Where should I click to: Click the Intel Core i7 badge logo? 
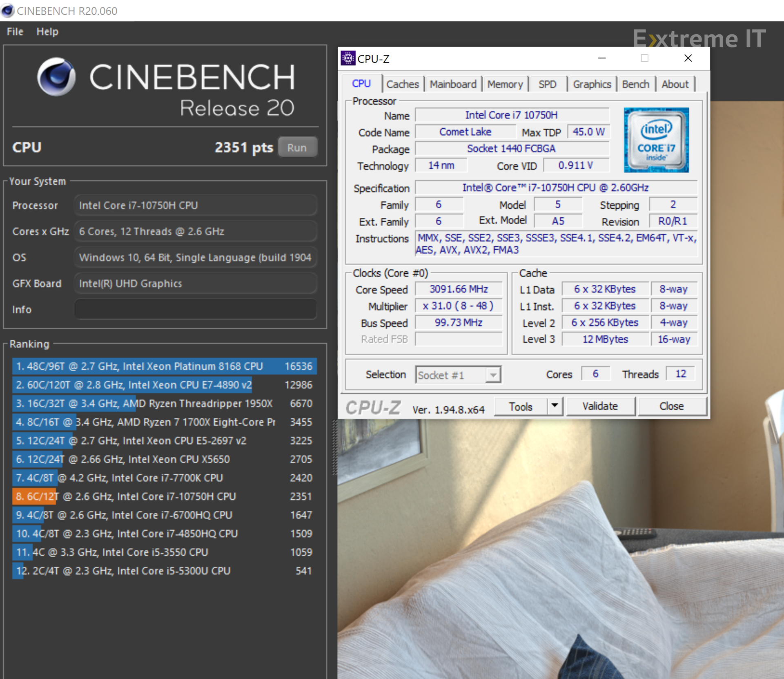(x=656, y=140)
